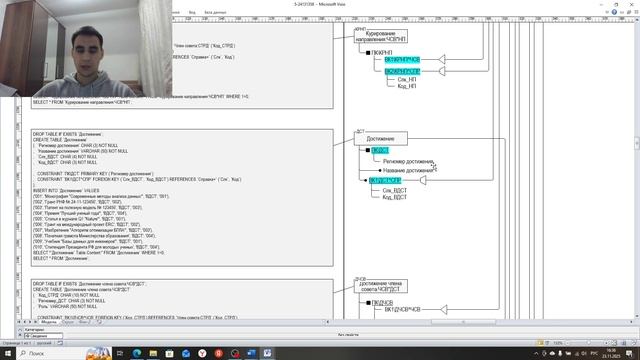Viewport: 640px width, 360px height.
Task: Open volume control in the tray
Action: [x=584, y=353]
